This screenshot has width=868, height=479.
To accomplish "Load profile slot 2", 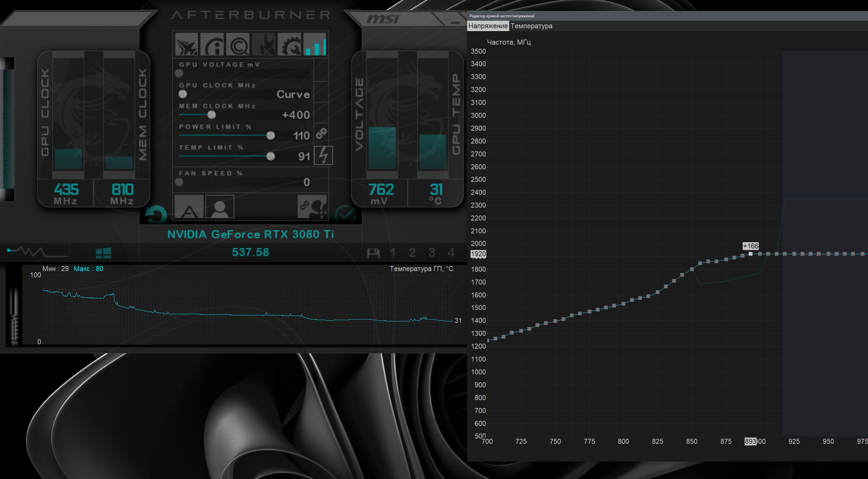I will coord(412,253).
